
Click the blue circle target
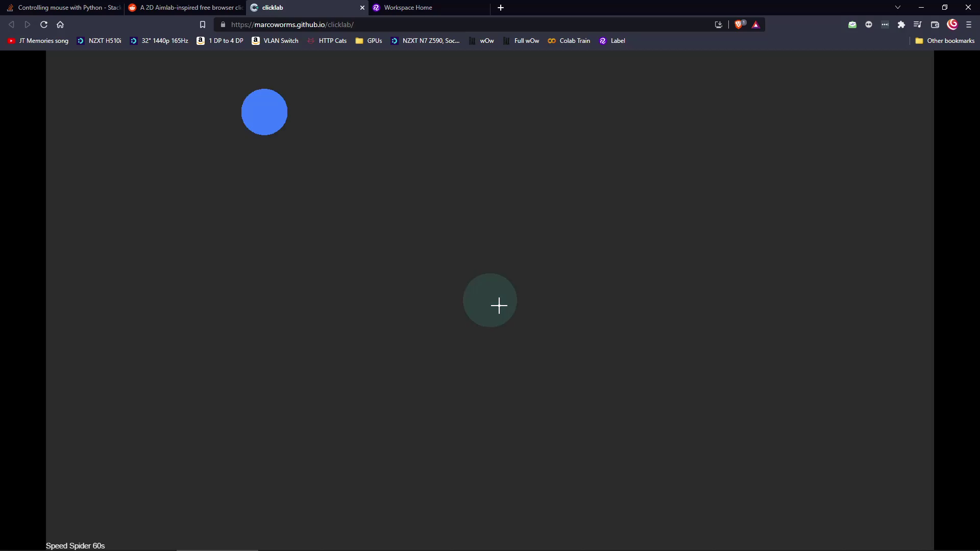[264, 112]
